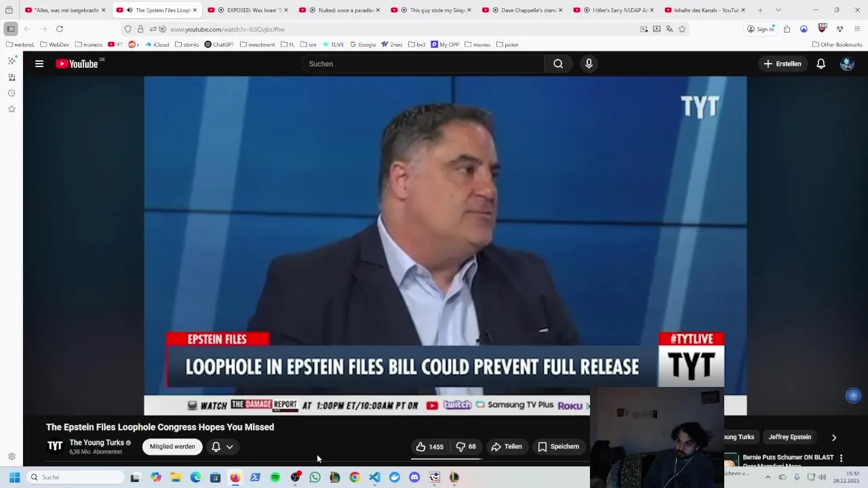Like the video with thumbs up

pyautogui.click(x=429, y=447)
